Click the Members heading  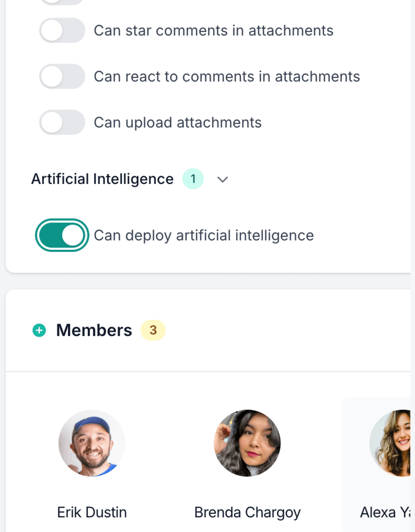(94, 330)
